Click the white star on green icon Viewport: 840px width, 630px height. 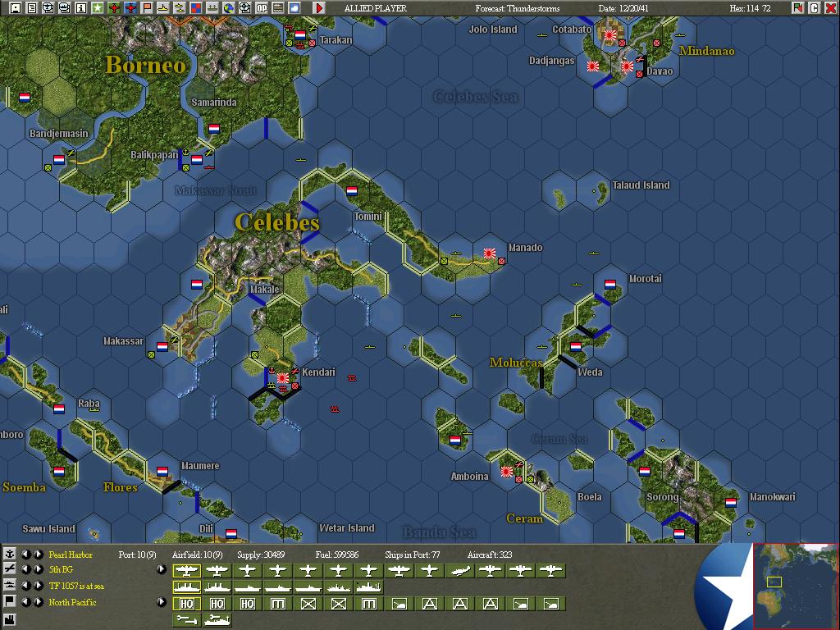98,8
